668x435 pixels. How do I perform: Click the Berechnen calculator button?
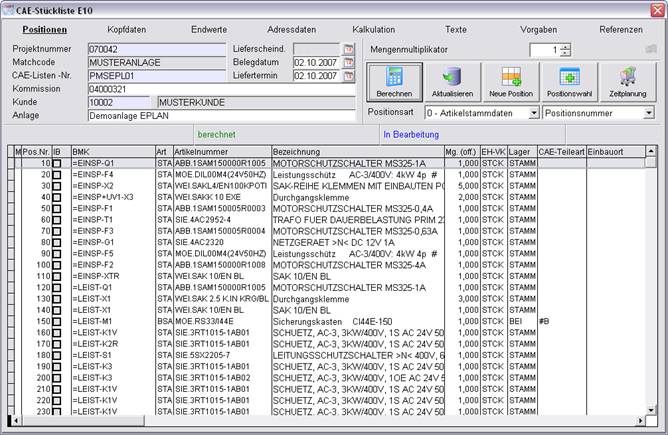[394, 83]
